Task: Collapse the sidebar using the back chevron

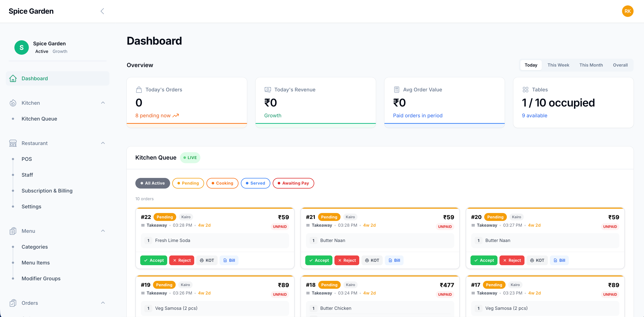Action: (x=102, y=11)
